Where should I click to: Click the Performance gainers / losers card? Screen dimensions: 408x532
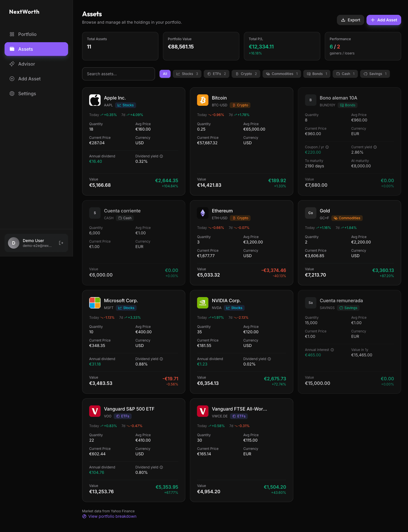pos(363,46)
